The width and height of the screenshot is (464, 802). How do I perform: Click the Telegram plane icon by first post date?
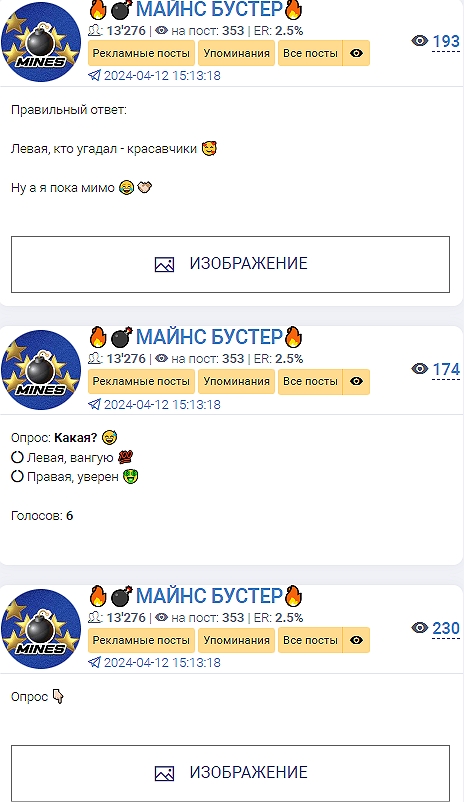pyautogui.click(x=94, y=76)
